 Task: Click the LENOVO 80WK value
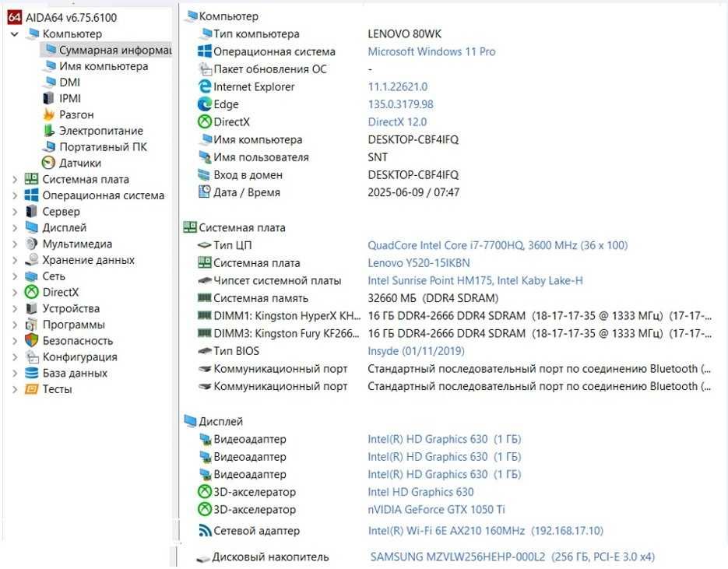pos(404,34)
